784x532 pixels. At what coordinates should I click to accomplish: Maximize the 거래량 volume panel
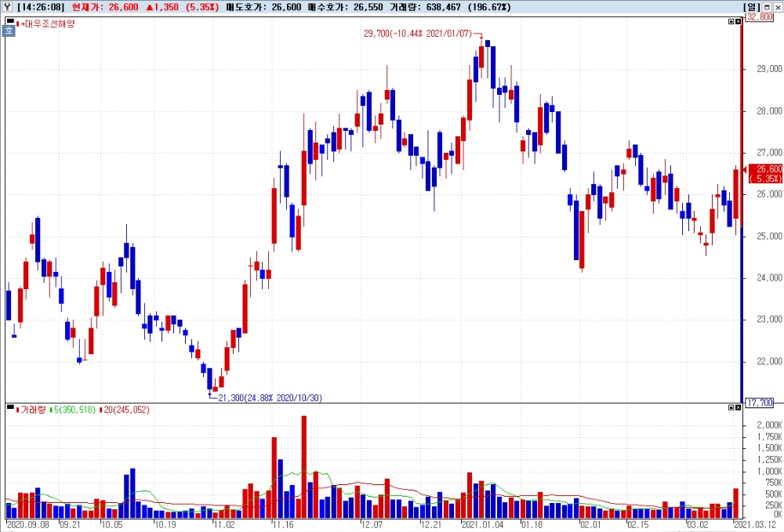coord(731,408)
